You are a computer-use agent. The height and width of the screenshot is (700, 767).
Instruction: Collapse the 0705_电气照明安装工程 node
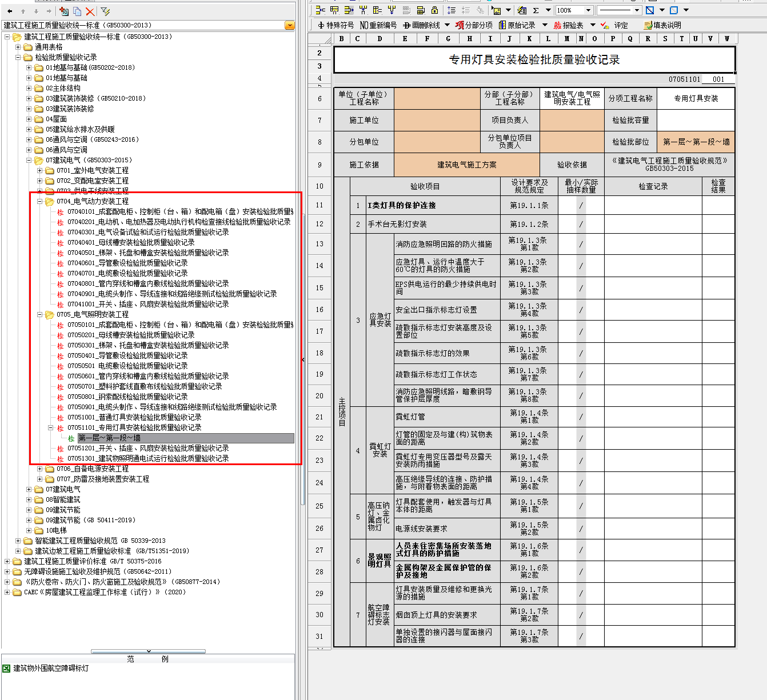coord(40,314)
